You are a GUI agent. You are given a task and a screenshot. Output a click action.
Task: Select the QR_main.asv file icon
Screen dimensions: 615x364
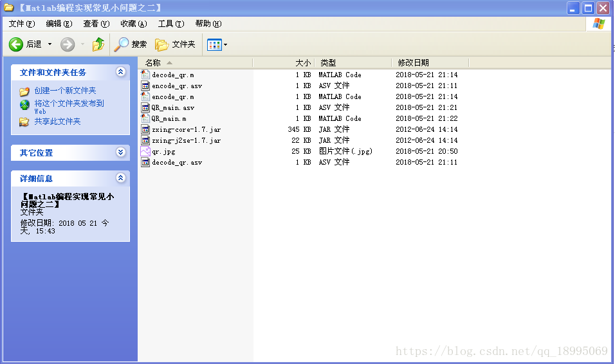(x=145, y=107)
